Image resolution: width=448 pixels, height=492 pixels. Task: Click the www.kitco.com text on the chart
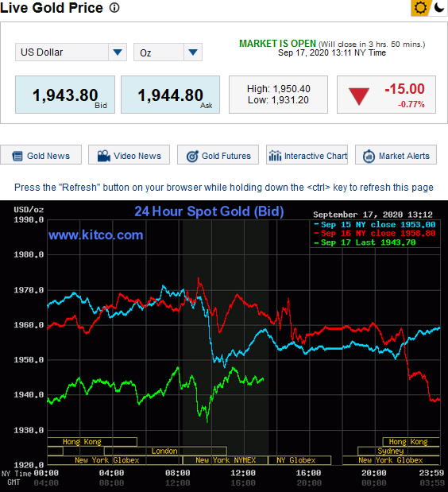pyautogui.click(x=95, y=234)
